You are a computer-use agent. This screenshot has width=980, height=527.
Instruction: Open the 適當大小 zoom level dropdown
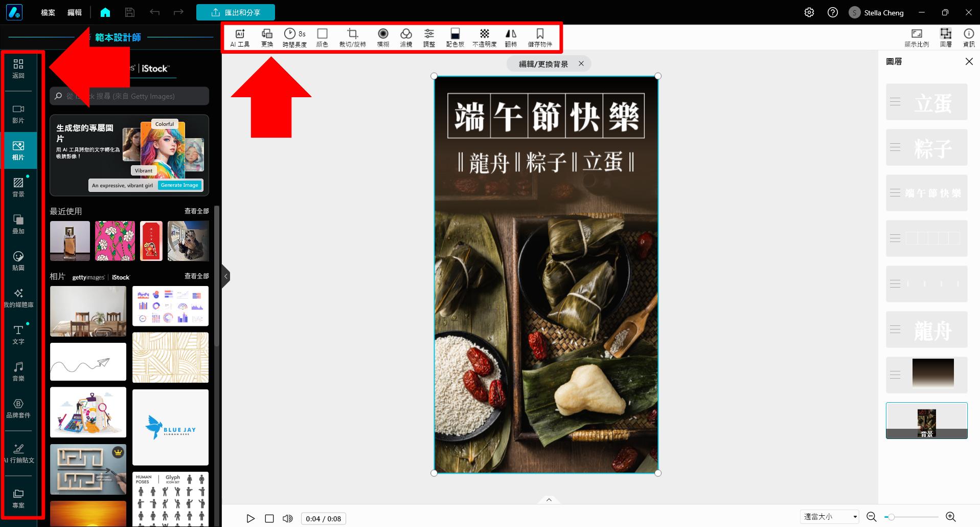[829, 517]
